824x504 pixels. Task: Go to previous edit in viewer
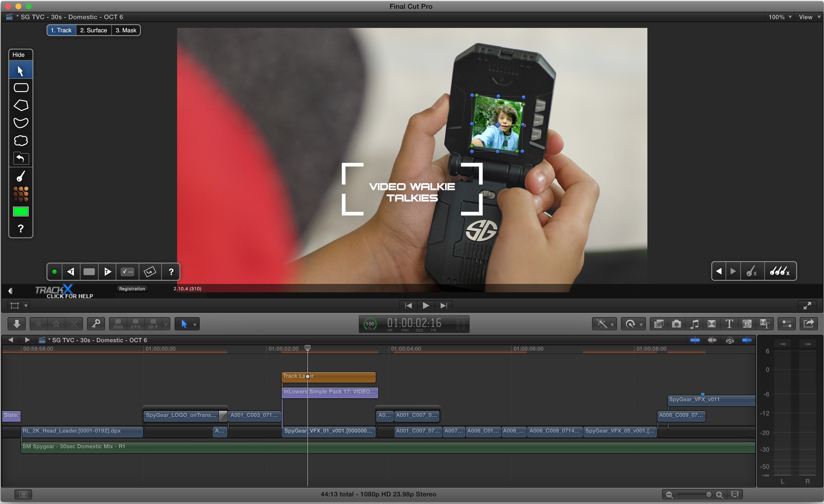click(x=408, y=305)
